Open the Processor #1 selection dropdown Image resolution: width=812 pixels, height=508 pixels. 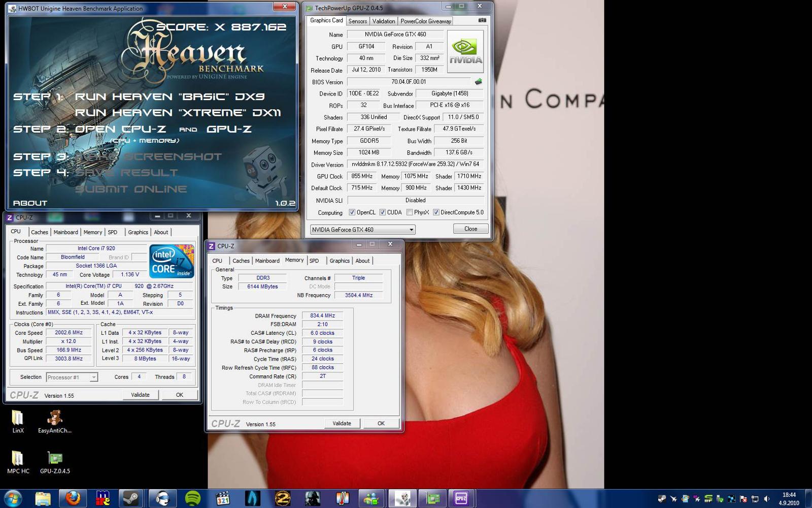[x=72, y=377]
